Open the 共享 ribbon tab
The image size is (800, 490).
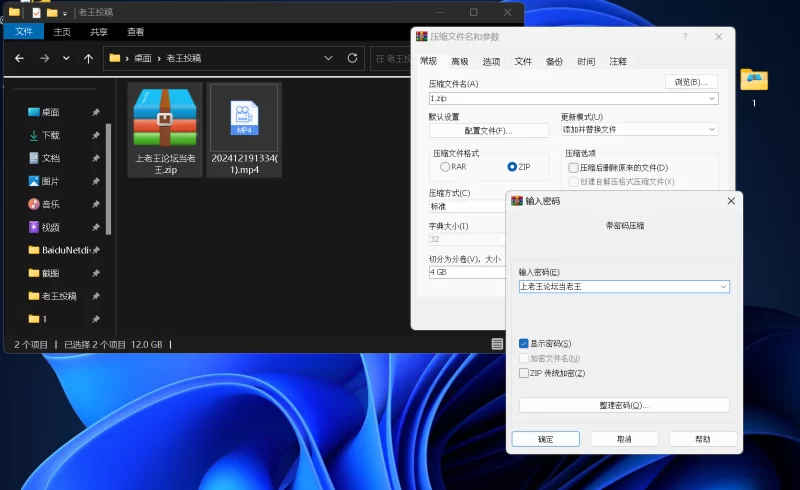(98, 32)
